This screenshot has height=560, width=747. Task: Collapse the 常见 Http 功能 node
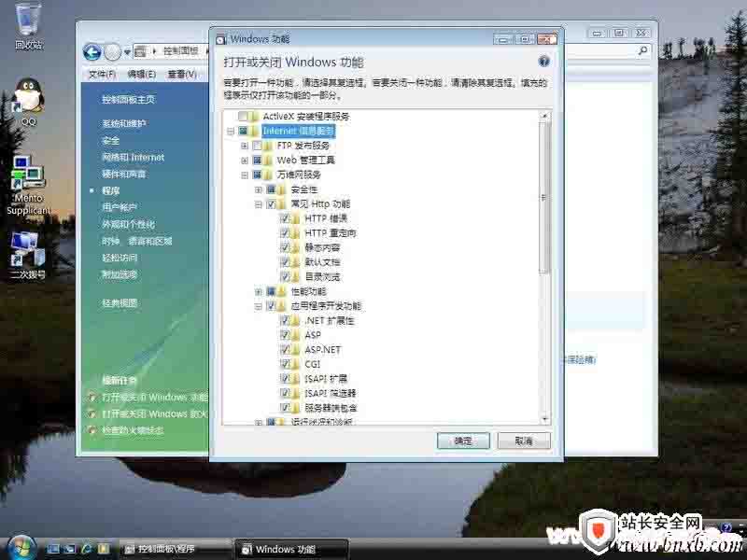pos(259,203)
